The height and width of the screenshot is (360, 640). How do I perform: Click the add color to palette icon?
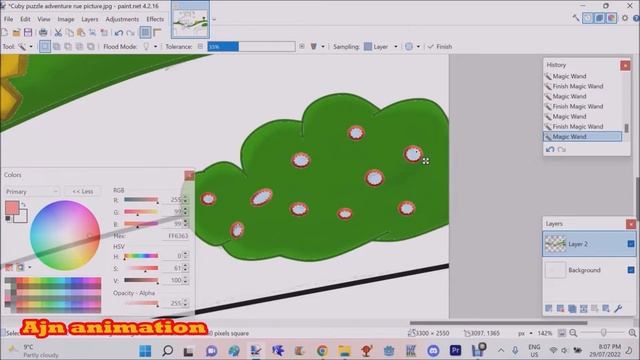click(x=9, y=267)
